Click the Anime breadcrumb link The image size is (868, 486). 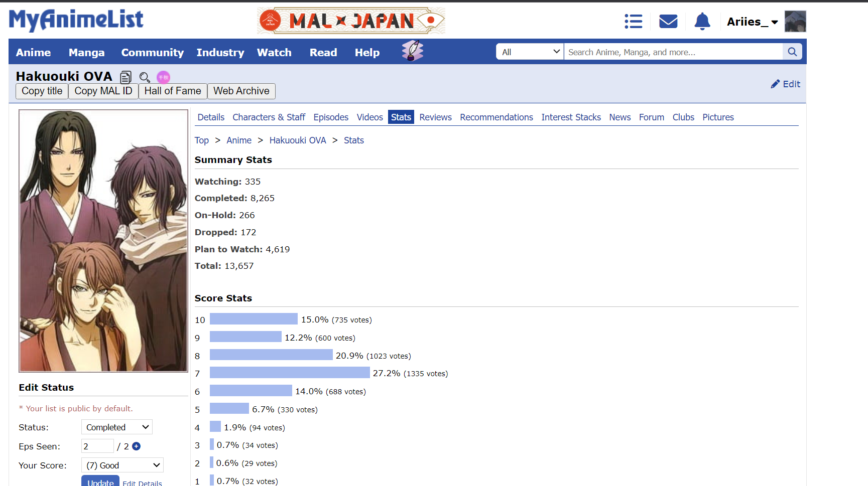pyautogui.click(x=239, y=140)
